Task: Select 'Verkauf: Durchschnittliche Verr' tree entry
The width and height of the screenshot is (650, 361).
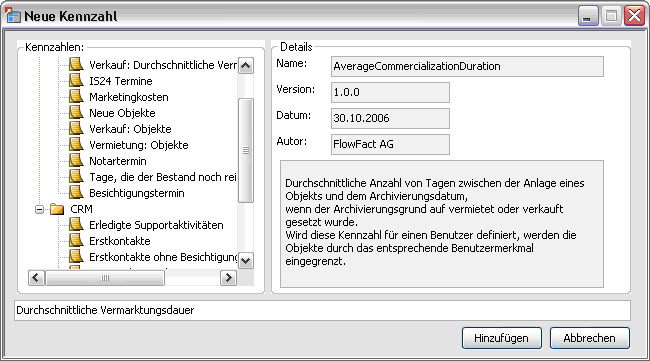Action: click(x=163, y=65)
